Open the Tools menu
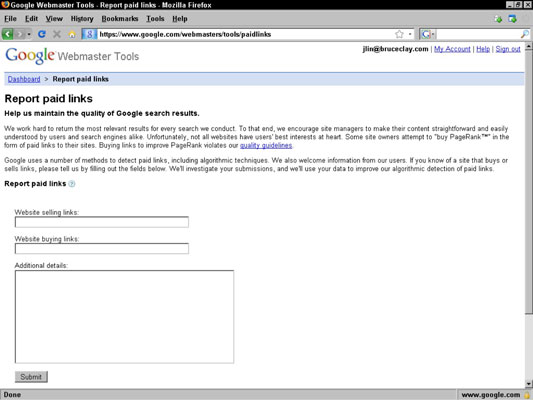Viewport: 533px width, 400px height. [x=155, y=19]
